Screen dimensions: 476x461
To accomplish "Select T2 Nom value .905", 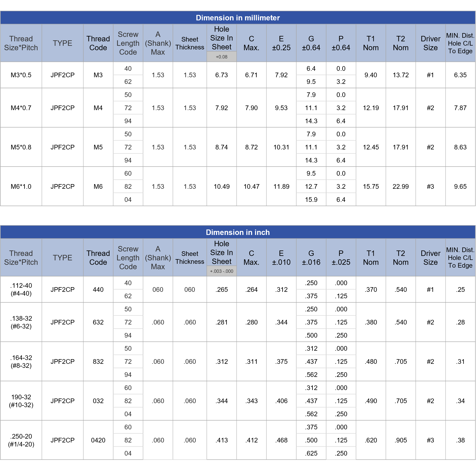I will 401,440.
